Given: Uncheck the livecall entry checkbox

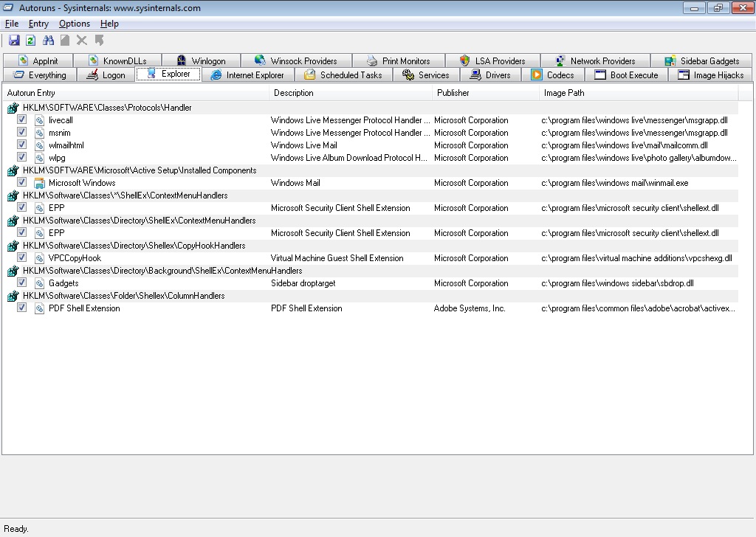Looking at the screenshot, I should tap(21, 119).
